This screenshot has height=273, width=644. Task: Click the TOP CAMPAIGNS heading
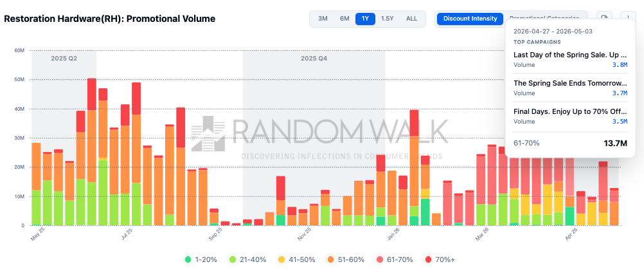coord(537,42)
